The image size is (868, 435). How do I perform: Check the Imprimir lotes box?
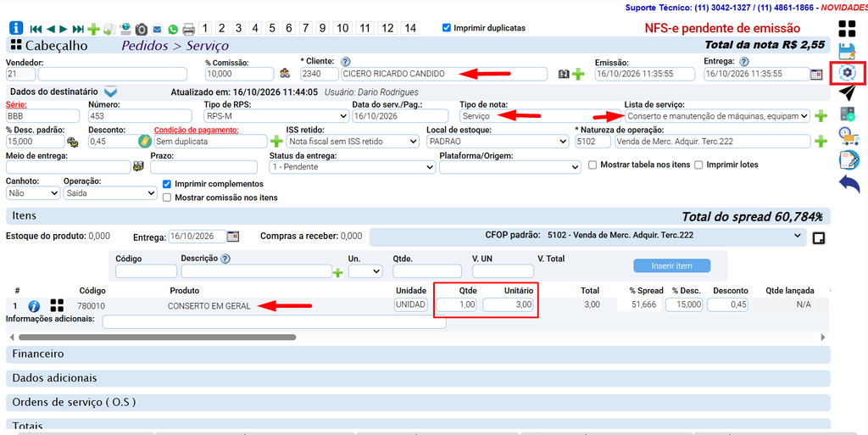coord(698,165)
